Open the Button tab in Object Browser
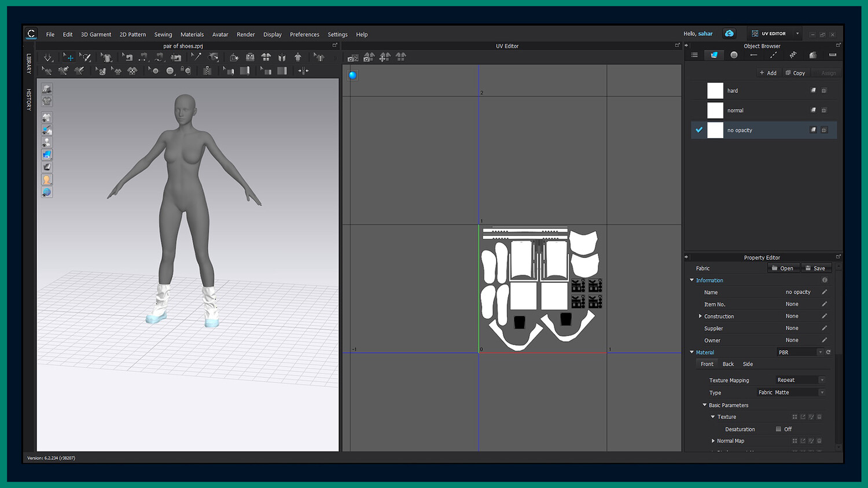868x488 pixels. [x=734, y=55]
